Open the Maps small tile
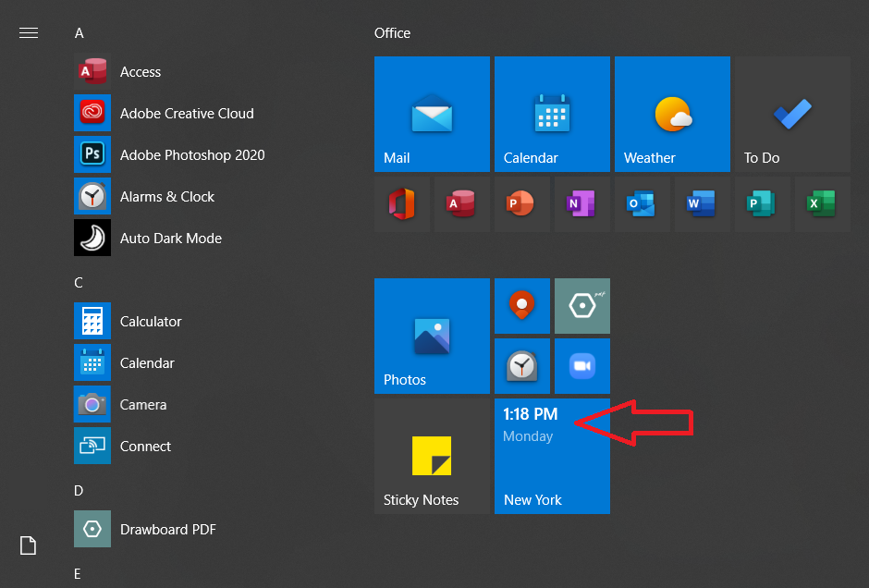 coord(522,306)
